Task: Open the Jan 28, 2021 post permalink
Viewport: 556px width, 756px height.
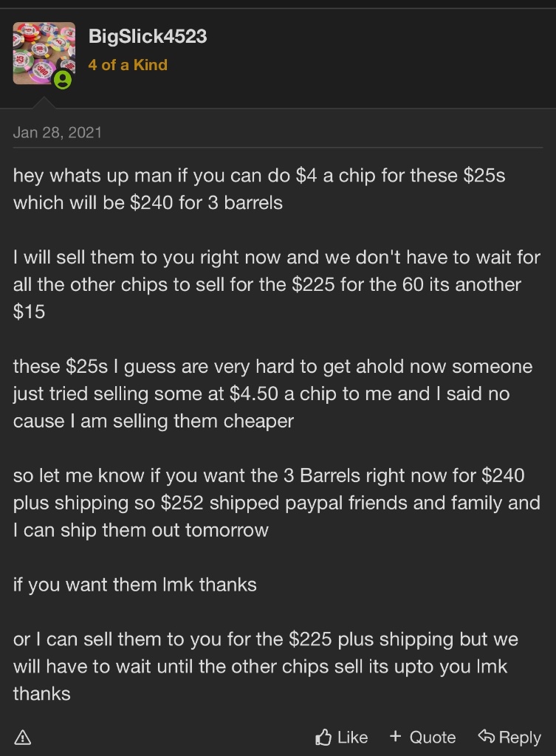Action: 58,133
